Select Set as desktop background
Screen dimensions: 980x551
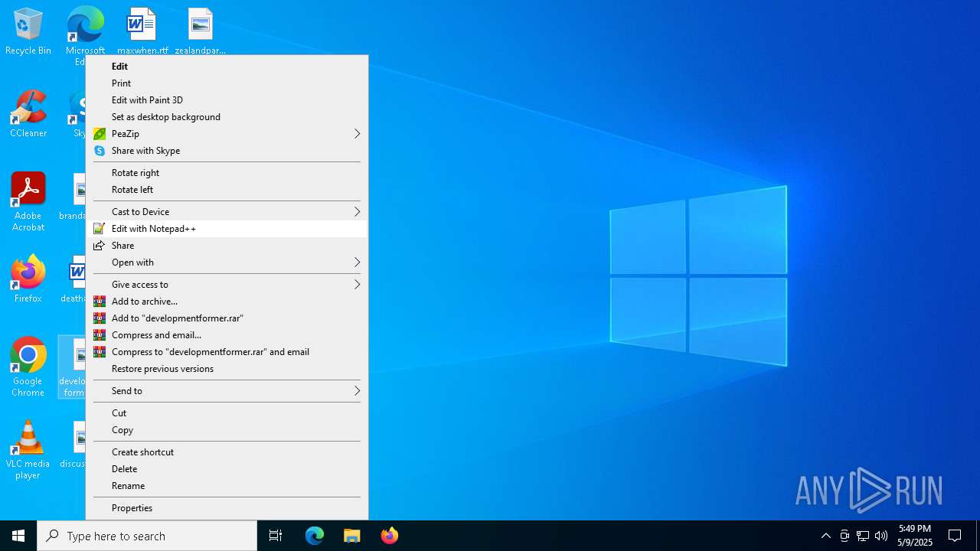(x=227, y=117)
